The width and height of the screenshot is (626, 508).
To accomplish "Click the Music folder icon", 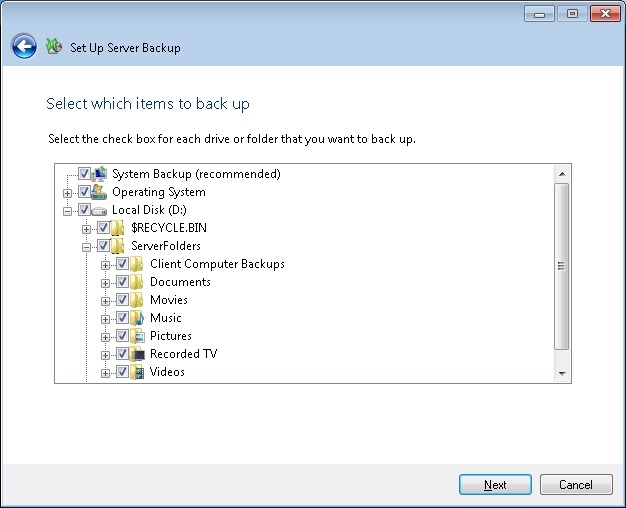I will tap(138, 318).
